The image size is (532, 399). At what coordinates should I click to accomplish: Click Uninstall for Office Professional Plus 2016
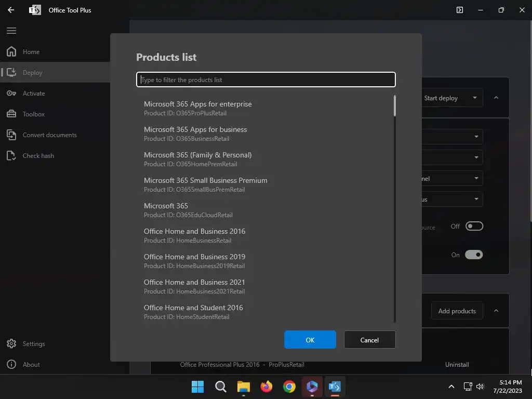(x=457, y=364)
